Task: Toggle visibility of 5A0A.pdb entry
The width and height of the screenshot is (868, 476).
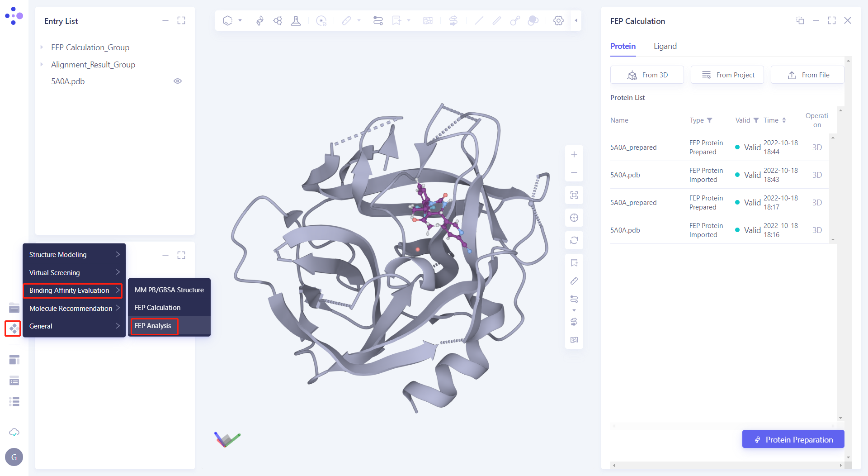Action: click(x=178, y=81)
